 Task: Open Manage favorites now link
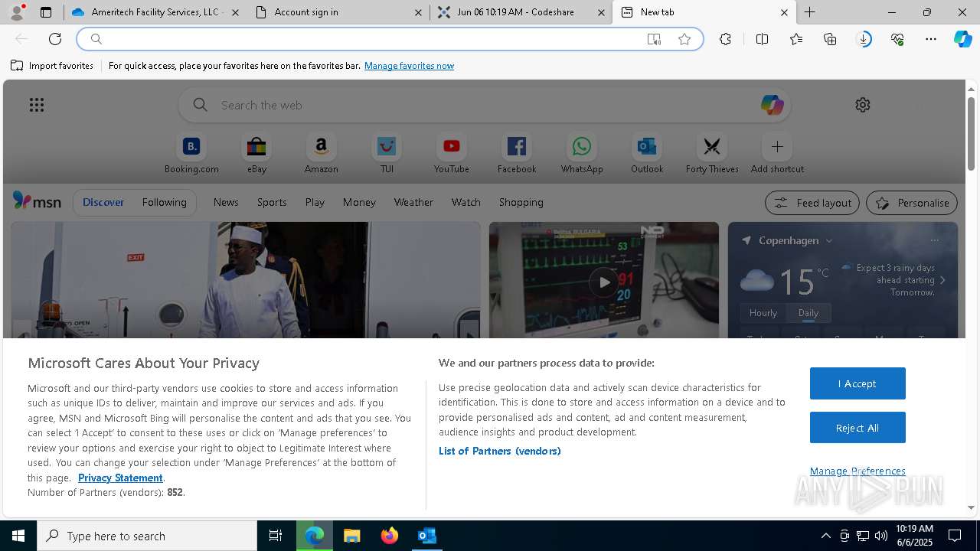[x=409, y=66]
